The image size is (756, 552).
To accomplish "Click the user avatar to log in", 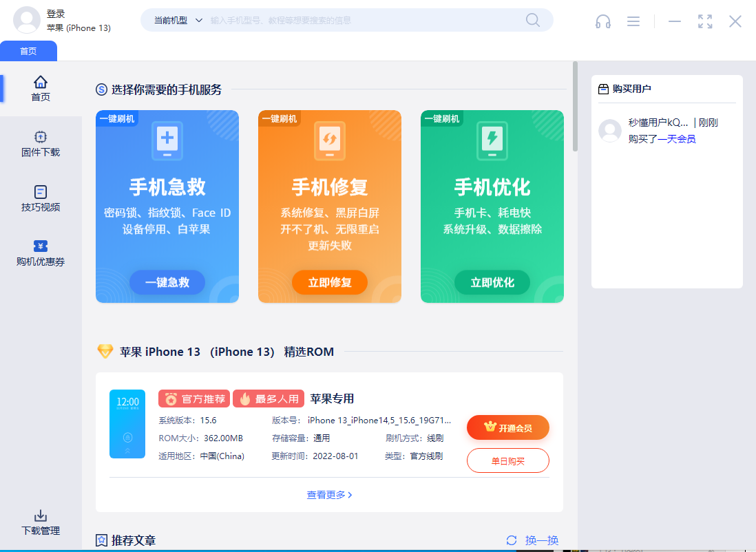I will pos(27,20).
